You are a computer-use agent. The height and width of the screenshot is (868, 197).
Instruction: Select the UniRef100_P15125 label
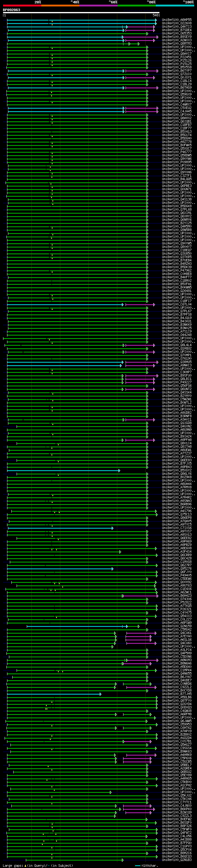pyautogui.click(x=177, y=64)
